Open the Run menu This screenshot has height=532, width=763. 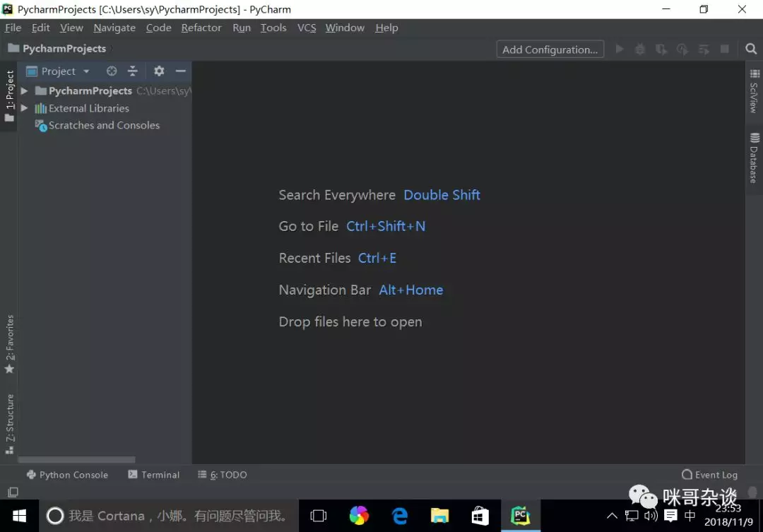[x=242, y=28]
